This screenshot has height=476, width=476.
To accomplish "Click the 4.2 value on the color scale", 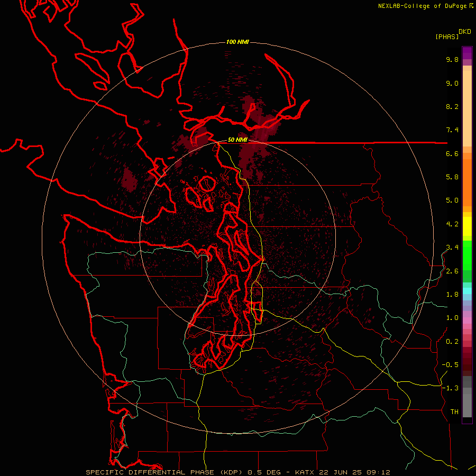I will pos(452,224).
